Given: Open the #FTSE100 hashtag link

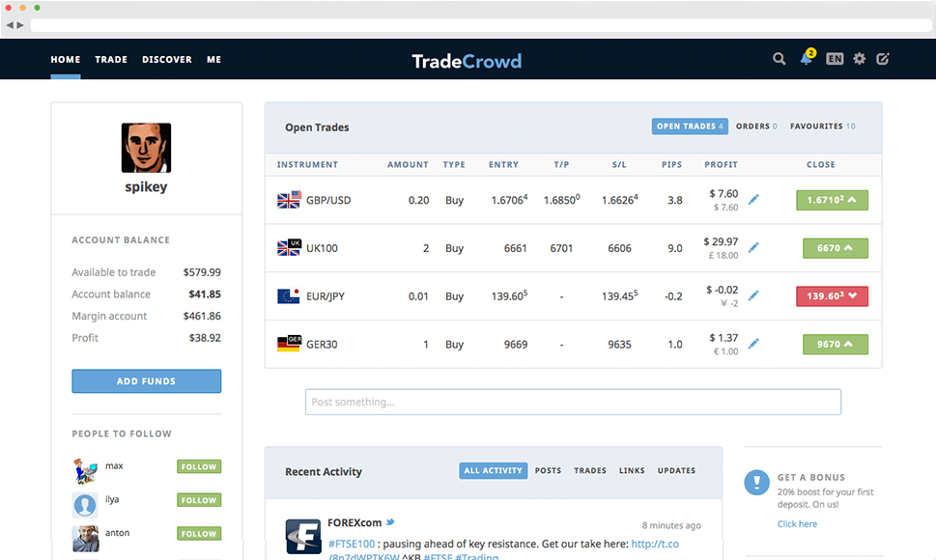Looking at the screenshot, I should (x=352, y=544).
